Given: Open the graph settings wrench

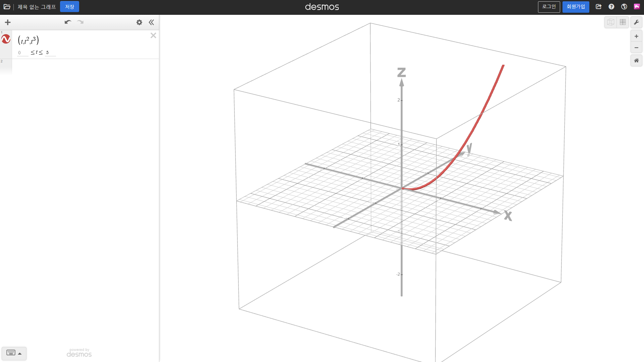Looking at the screenshot, I should tap(636, 22).
